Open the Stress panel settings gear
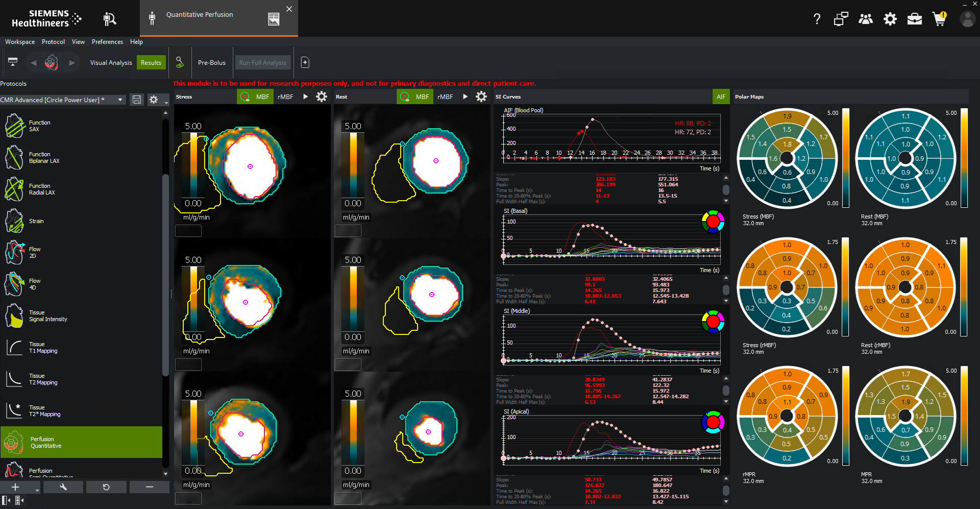Image resolution: width=980 pixels, height=509 pixels. 321,96
